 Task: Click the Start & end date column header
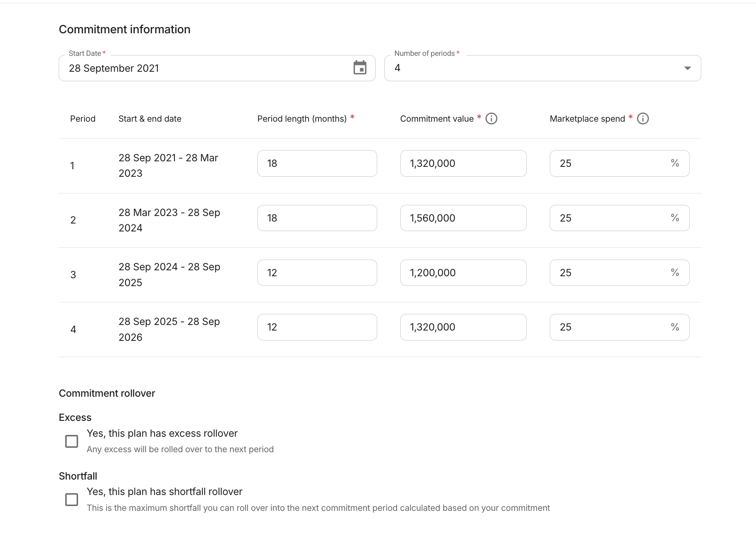pyautogui.click(x=150, y=119)
